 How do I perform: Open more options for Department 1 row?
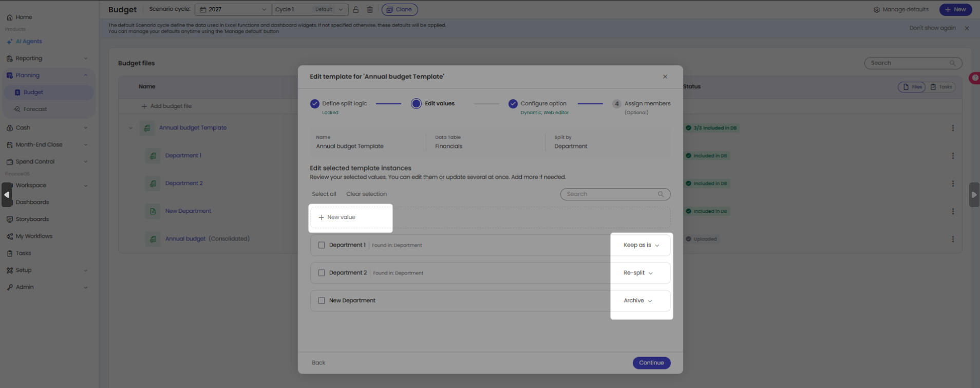pyautogui.click(x=953, y=156)
